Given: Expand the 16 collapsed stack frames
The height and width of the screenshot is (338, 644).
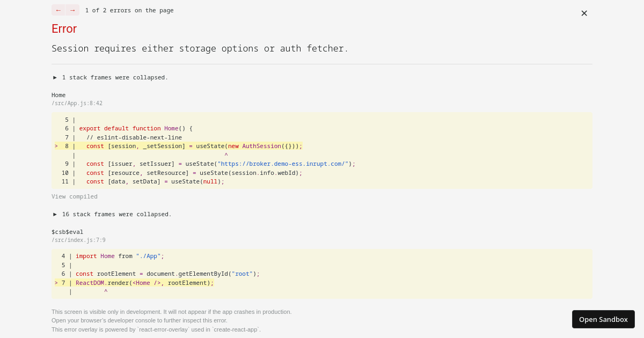Looking at the screenshot, I should [111, 214].
